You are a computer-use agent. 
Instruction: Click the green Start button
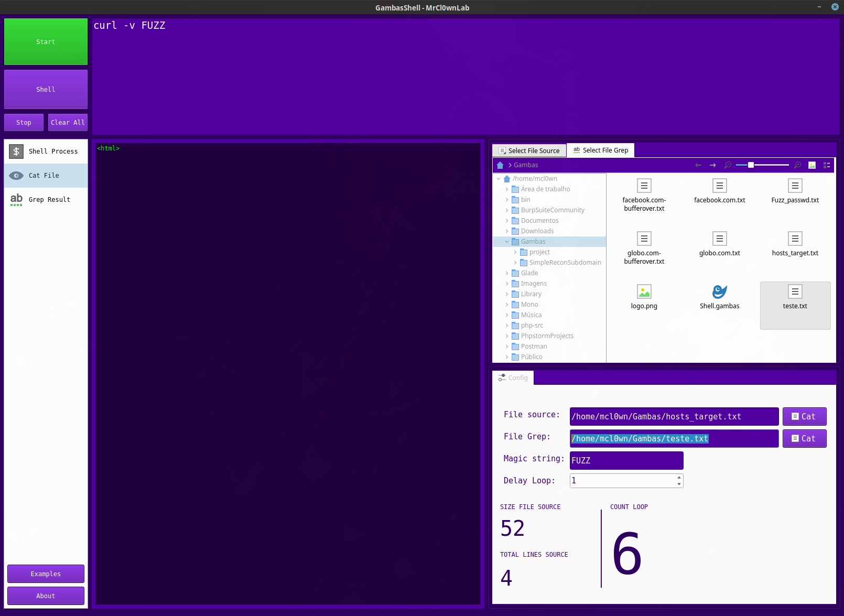[x=46, y=42]
